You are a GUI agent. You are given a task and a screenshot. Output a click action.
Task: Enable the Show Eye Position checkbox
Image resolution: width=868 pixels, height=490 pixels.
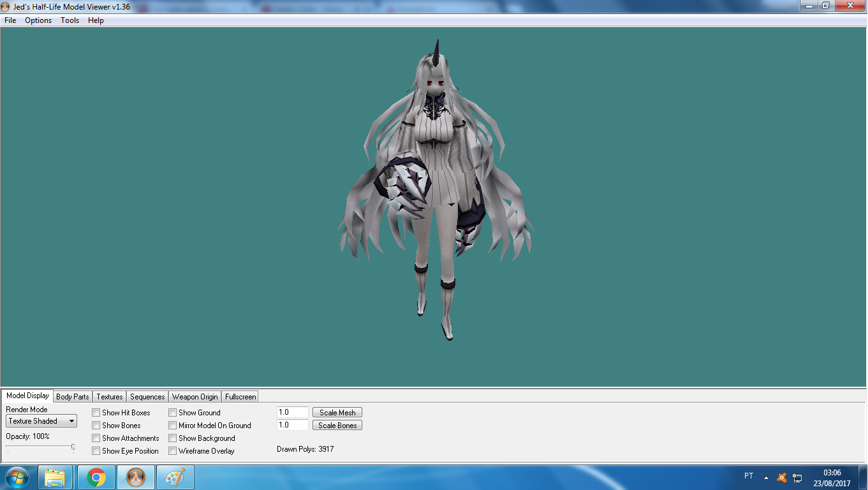[96, 451]
